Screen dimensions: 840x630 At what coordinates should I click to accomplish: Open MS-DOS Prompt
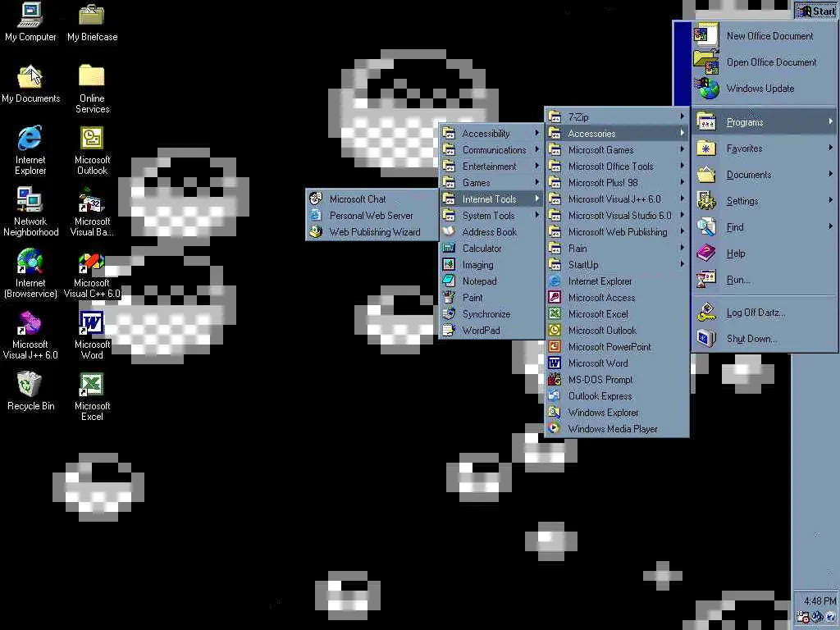point(617,380)
